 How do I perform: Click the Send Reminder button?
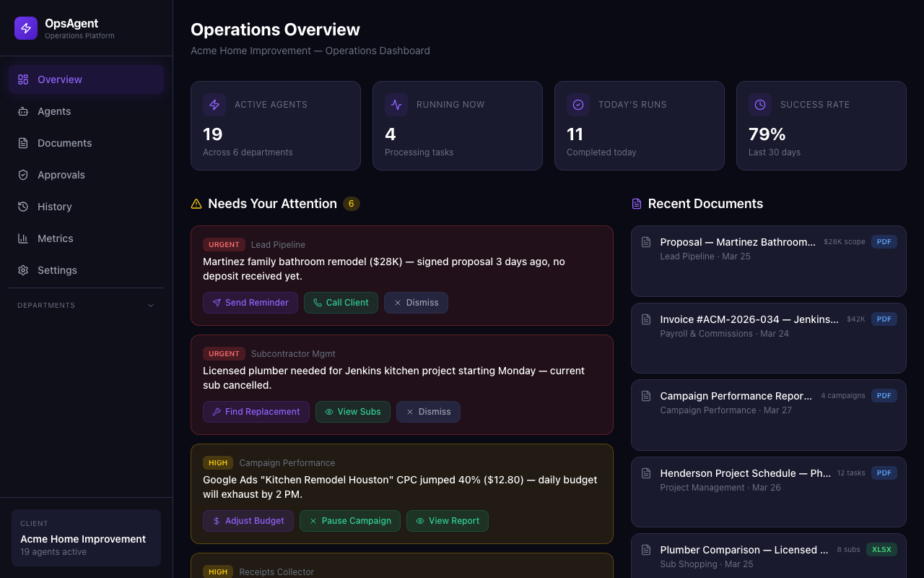point(250,303)
